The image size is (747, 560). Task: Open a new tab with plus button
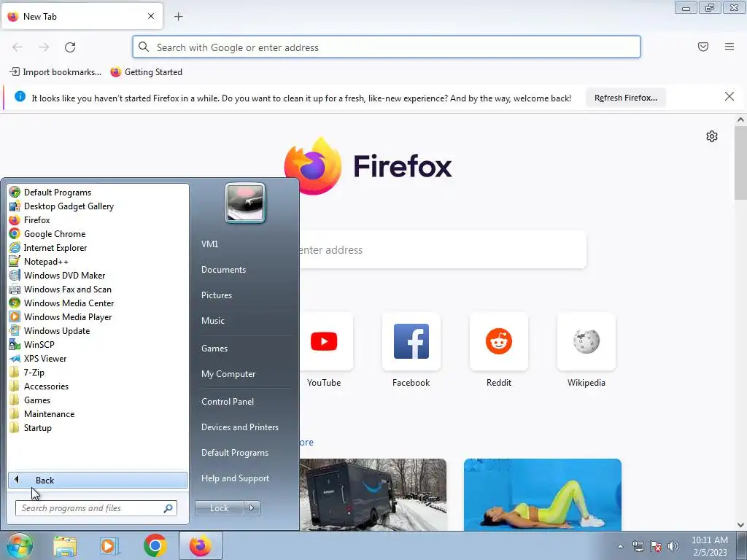179,17
